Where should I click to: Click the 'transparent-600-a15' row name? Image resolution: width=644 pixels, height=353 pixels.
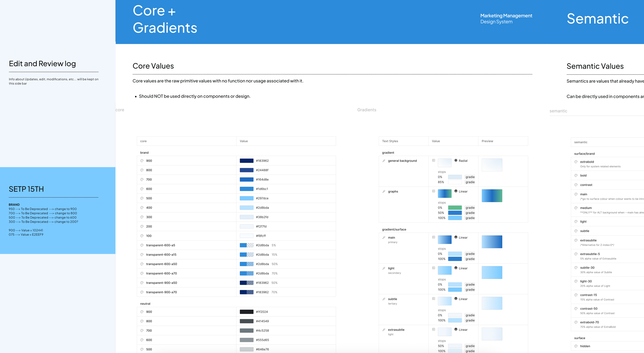pyautogui.click(x=161, y=255)
